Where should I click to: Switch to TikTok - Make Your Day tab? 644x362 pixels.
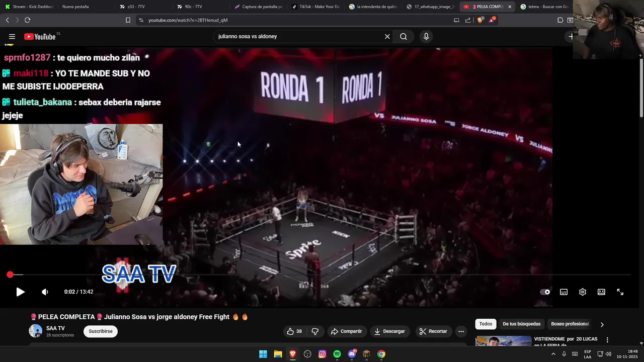point(316,7)
